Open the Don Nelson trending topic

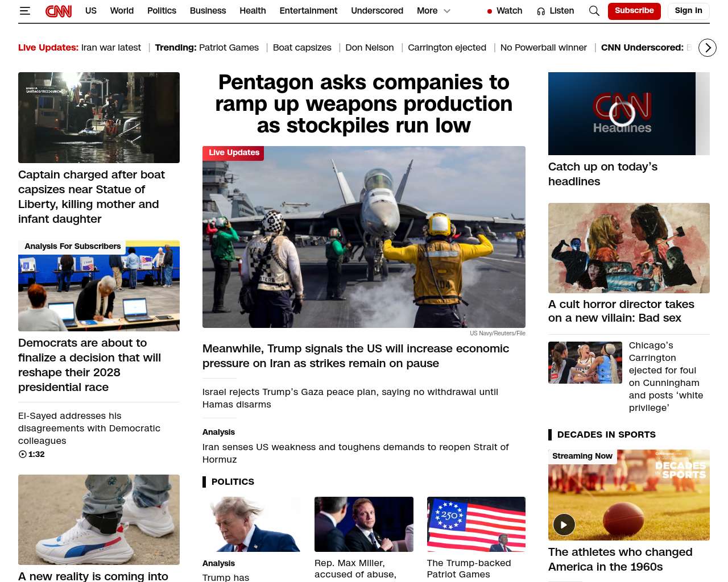(x=370, y=48)
